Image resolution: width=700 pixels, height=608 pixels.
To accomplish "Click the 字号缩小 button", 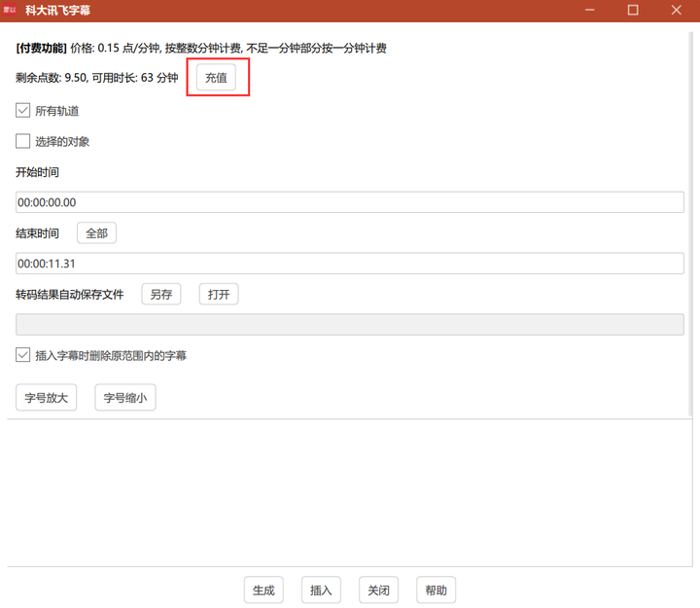I will 125,397.
